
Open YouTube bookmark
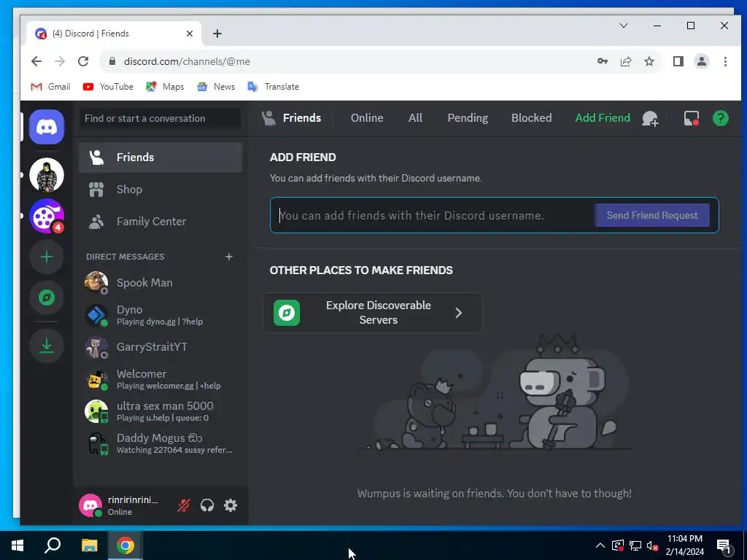pyautogui.click(x=108, y=87)
